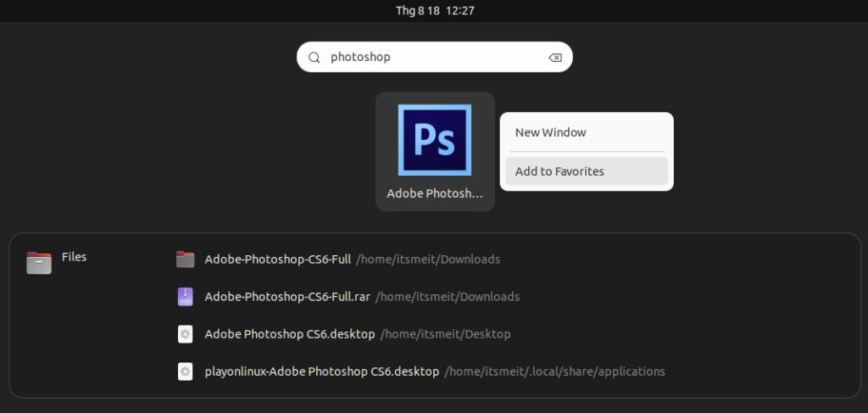
Task: Click the clear search text icon
Action: tap(555, 58)
